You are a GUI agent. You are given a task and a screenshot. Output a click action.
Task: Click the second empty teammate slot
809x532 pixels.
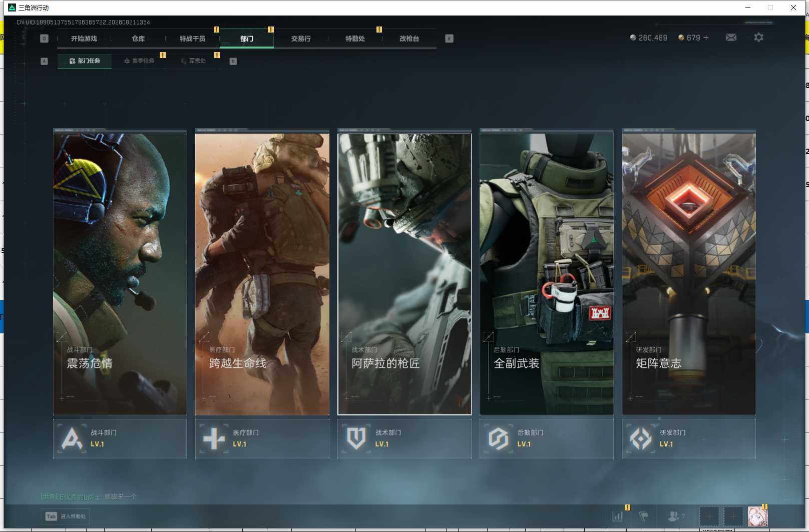pyautogui.click(x=733, y=516)
